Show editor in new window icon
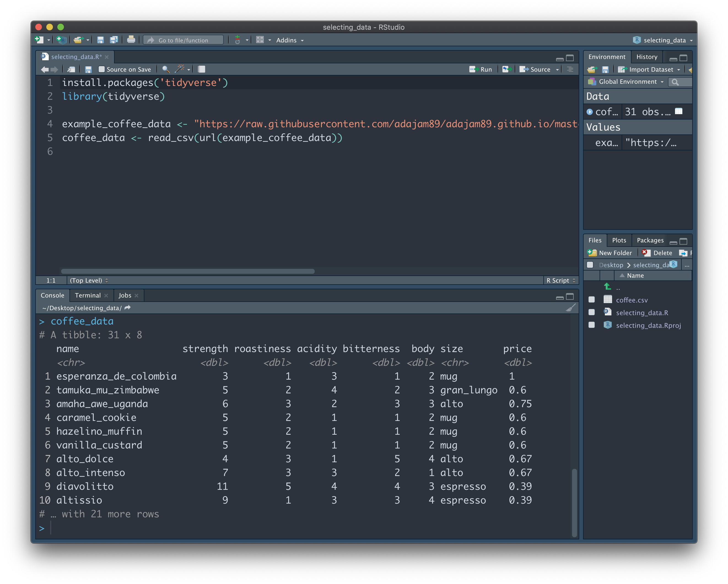 tap(71, 69)
